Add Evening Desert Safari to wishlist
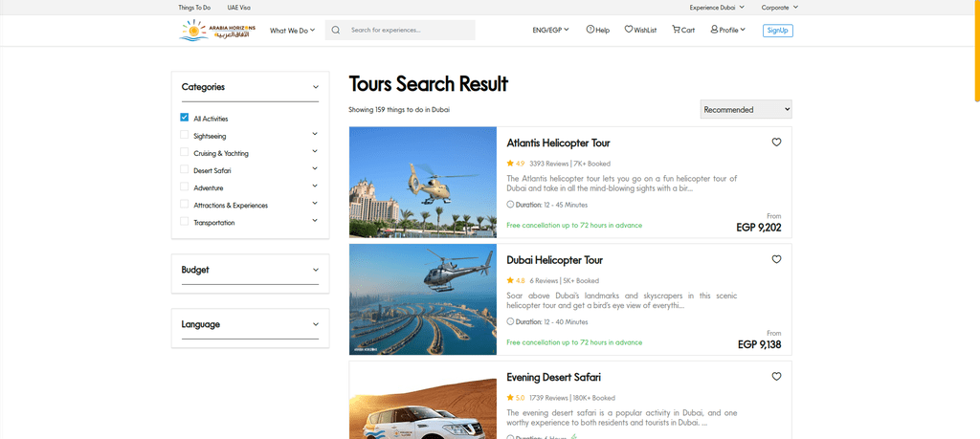Viewport: 980px width, 439px height. [776, 377]
